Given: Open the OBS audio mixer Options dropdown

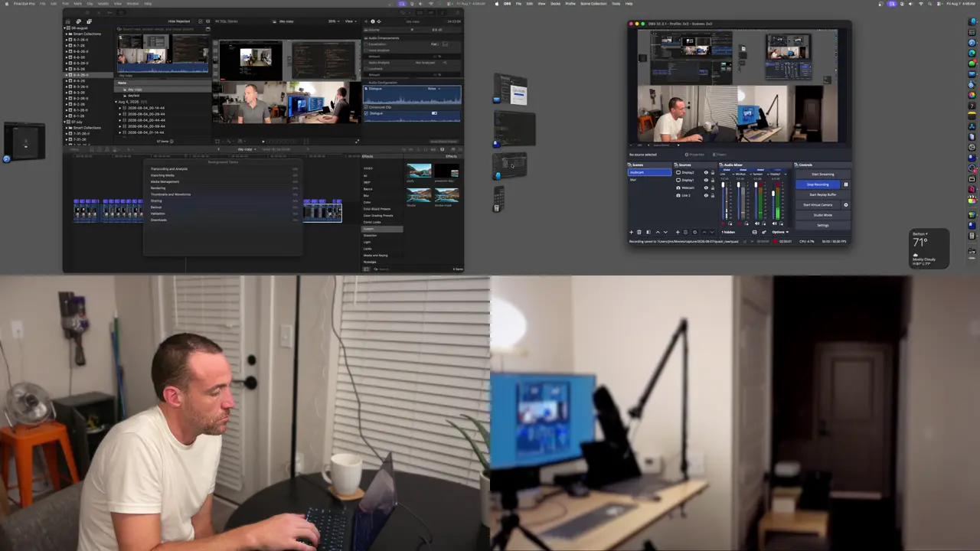Looking at the screenshot, I should point(779,232).
